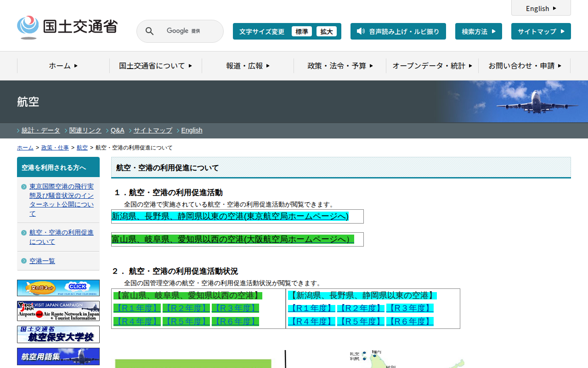Expand the ホーム navigation menu
Screen dimensions: 588x368
pyautogui.click(x=63, y=66)
